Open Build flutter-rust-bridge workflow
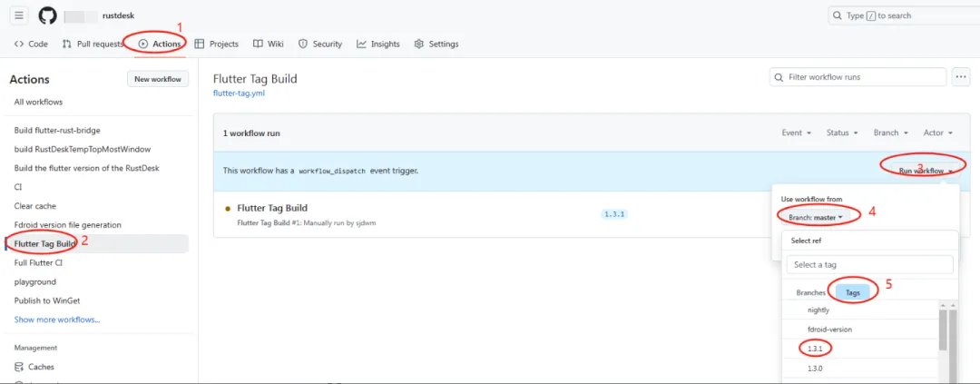This screenshot has width=980, height=384. click(x=57, y=130)
